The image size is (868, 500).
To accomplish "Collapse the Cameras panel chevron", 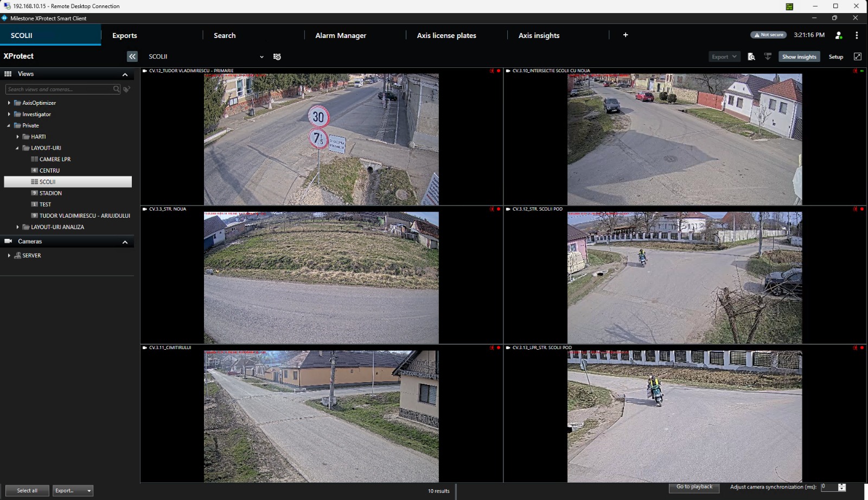I will (x=125, y=242).
